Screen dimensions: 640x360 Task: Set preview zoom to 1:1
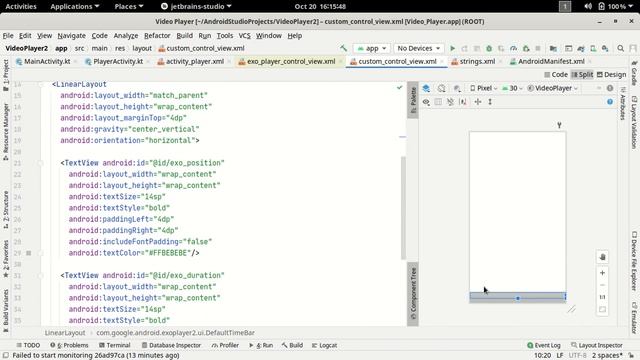602,297
